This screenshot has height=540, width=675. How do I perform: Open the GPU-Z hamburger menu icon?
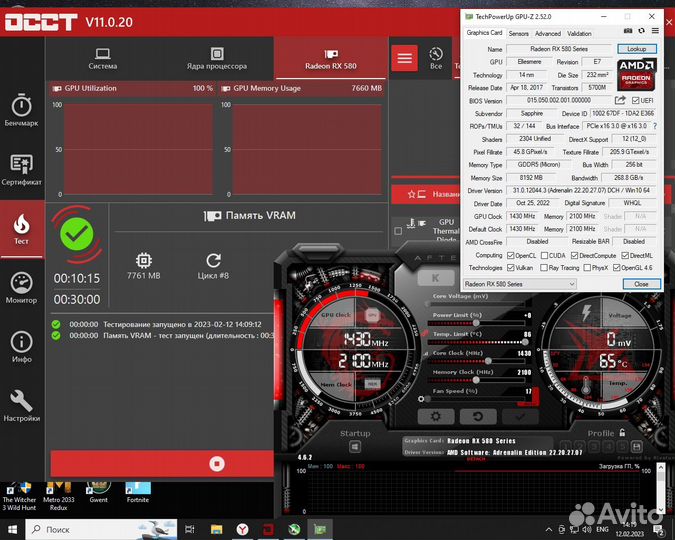[x=655, y=31]
